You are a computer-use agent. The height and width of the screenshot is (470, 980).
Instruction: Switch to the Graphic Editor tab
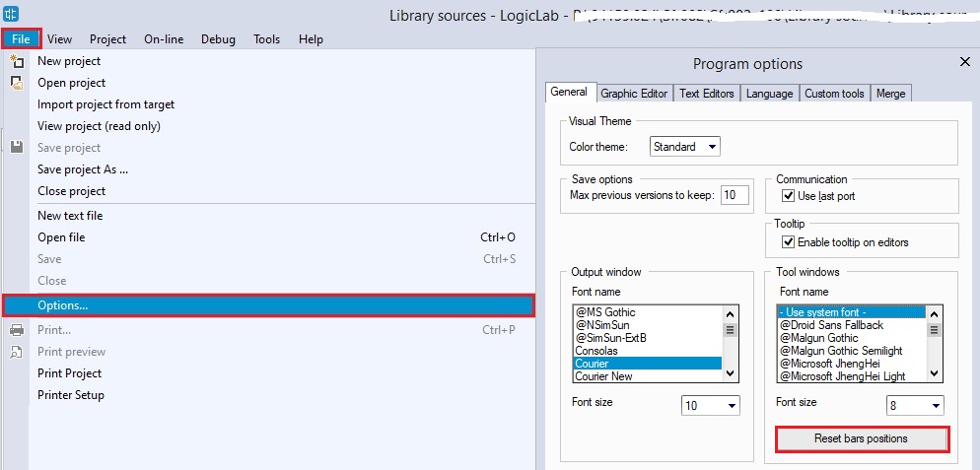tap(634, 94)
